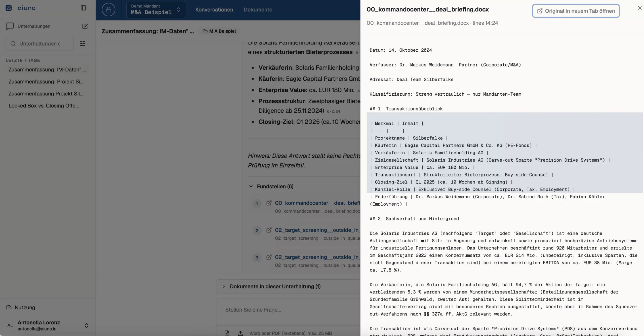The width and height of the screenshot is (644, 336).
Task: Switch to the Dokumente tab
Action: 258,10
